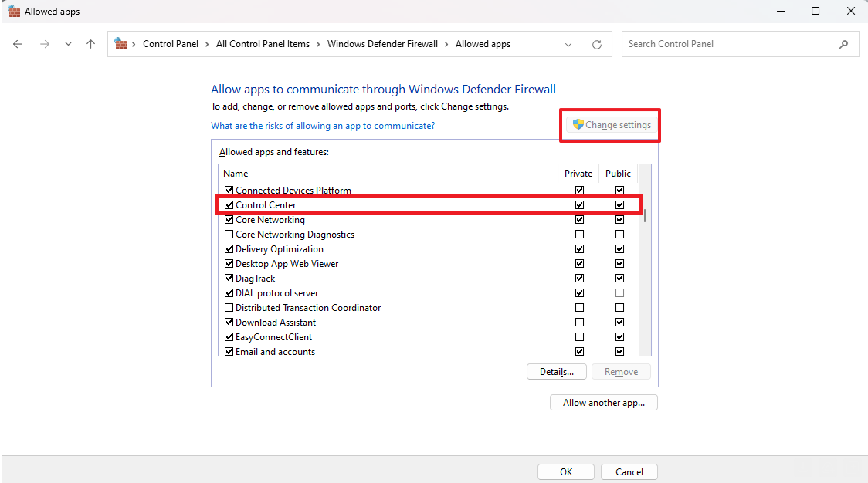Viewport: 868px width, 483px height.
Task: Enable Distributed Transaction Coordinator name checkbox
Action: [229, 308]
